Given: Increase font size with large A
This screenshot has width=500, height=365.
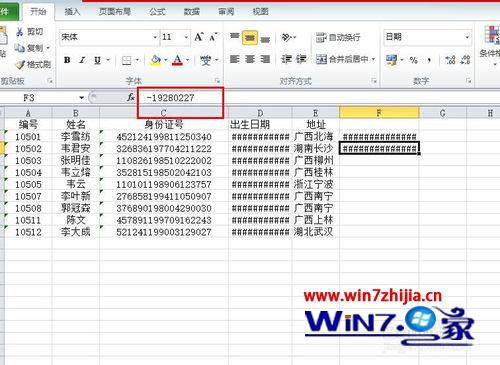Looking at the screenshot, I should [x=199, y=37].
